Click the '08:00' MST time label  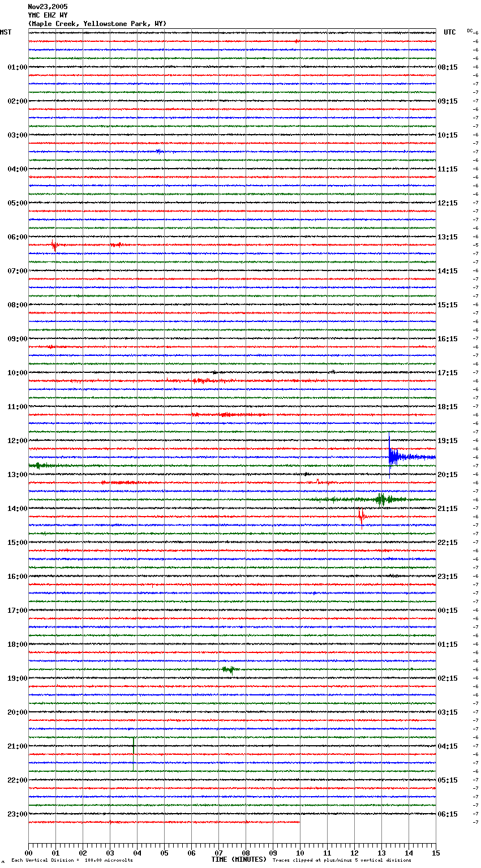(x=18, y=305)
